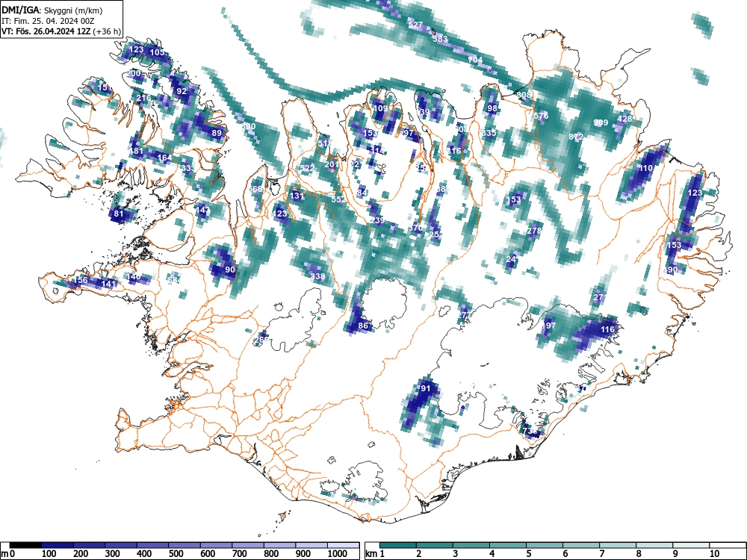Pick the pale lavender swatch right of 1000 m
Image resolution: width=747 pixels, height=560 pixels.
pyautogui.click(x=343, y=545)
